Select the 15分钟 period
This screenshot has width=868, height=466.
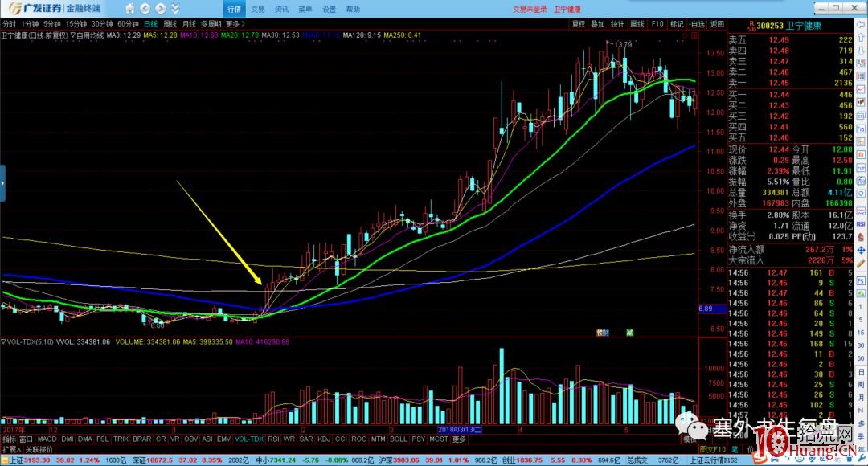click(76, 24)
